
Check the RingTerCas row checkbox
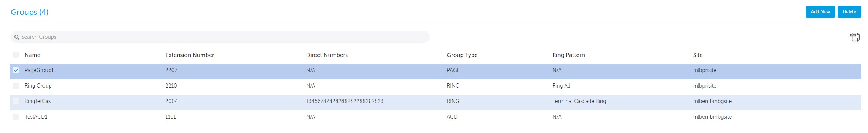16,101
